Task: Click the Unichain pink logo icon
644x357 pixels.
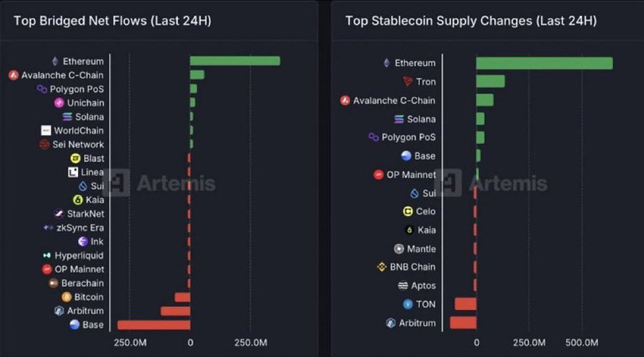Action: coord(59,103)
